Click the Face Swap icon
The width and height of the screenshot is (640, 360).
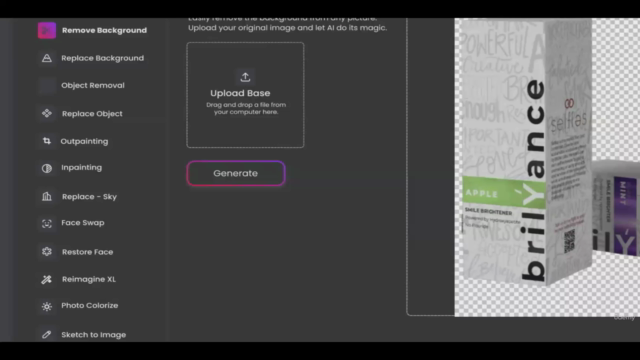(47, 223)
